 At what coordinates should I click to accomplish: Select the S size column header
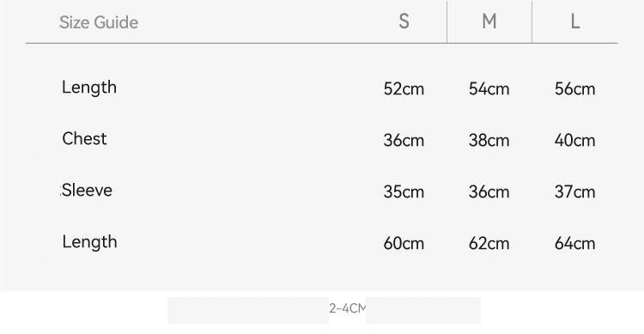pos(404,21)
